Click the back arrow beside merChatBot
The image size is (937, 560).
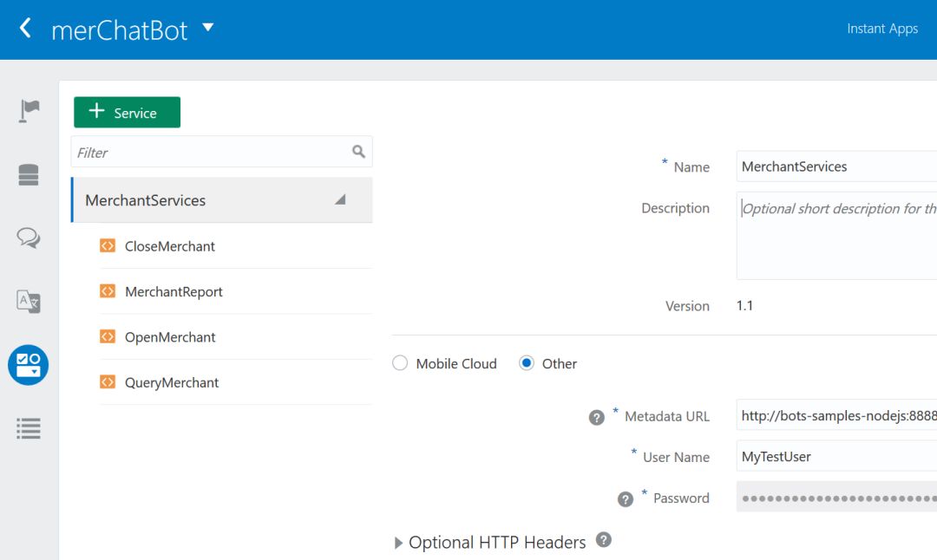pyautogui.click(x=26, y=29)
